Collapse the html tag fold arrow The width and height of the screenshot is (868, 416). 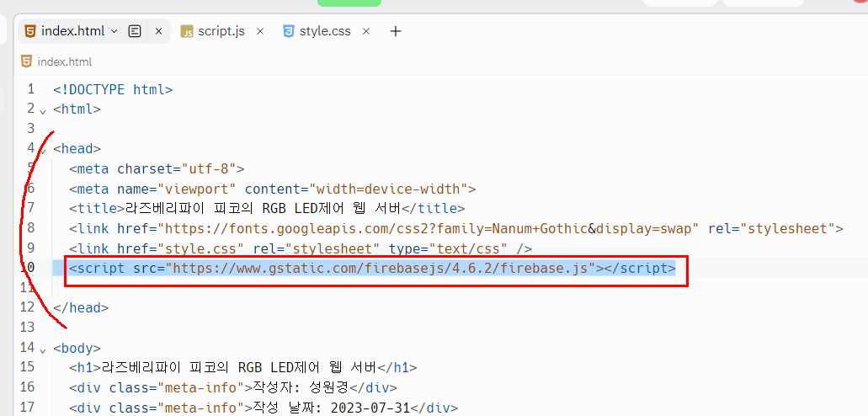point(43,111)
